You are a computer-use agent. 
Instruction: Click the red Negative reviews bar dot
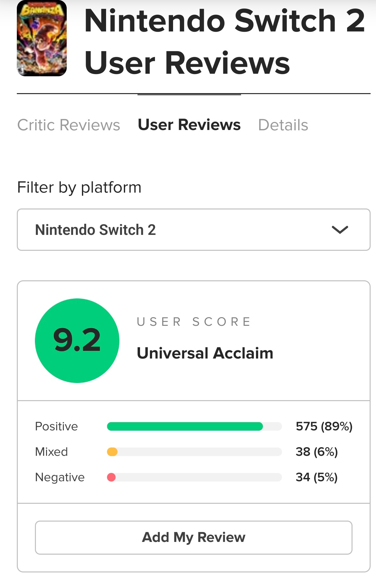111,477
